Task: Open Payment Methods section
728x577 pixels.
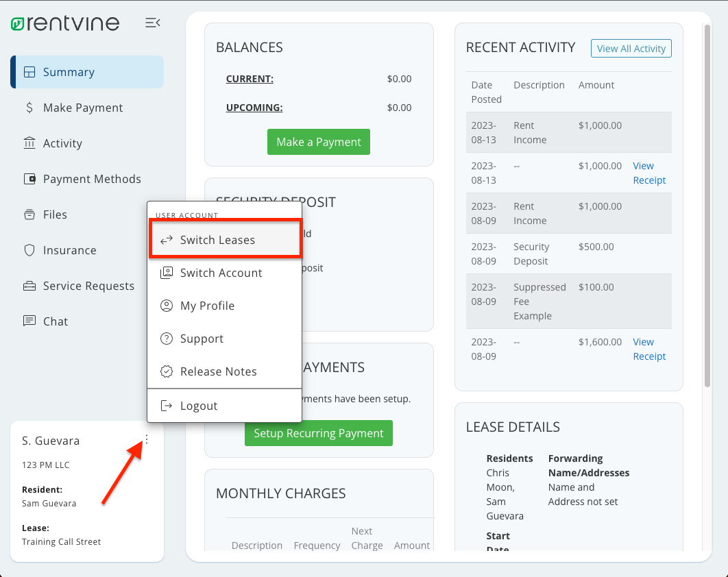Action: pyautogui.click(x=92, y=179)
